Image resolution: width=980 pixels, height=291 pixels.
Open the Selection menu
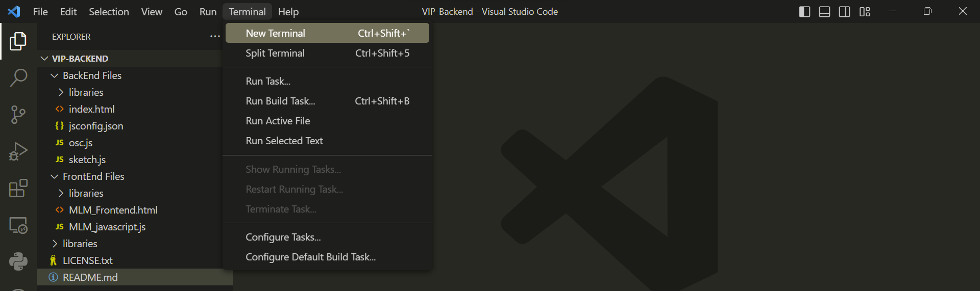coord(109,11)
